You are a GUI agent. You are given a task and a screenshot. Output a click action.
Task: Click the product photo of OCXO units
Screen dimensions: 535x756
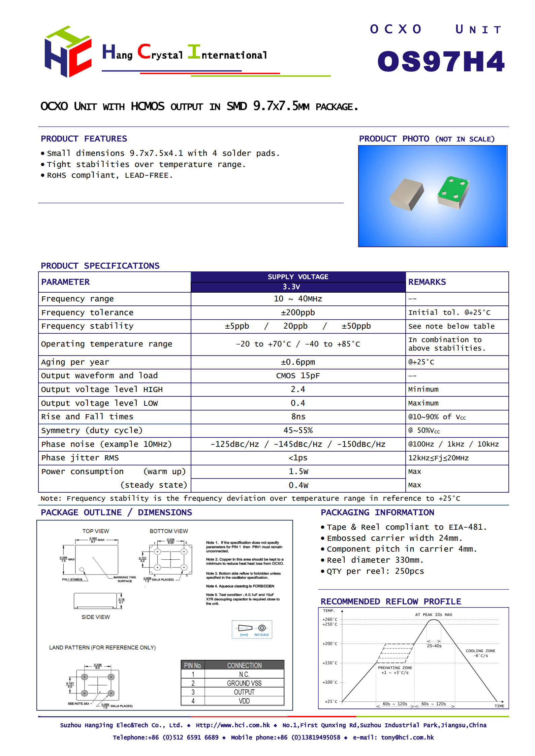point(433,196)
